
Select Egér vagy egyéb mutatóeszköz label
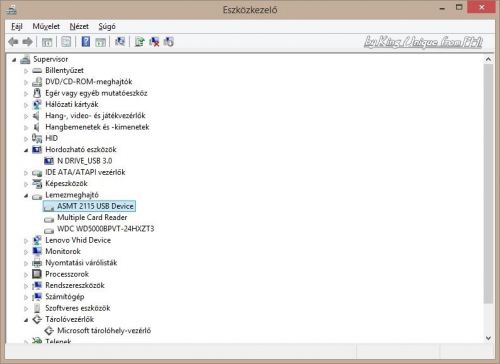pos(96,93)
